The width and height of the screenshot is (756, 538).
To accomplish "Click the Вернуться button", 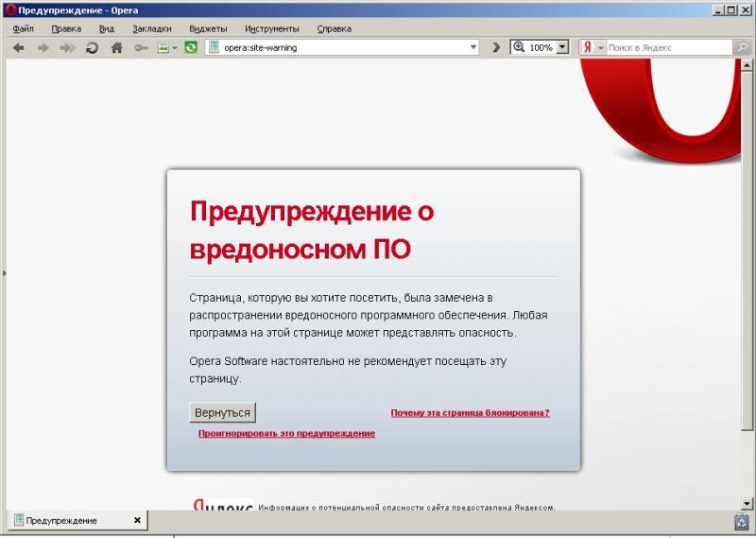I will coord(222,413).
